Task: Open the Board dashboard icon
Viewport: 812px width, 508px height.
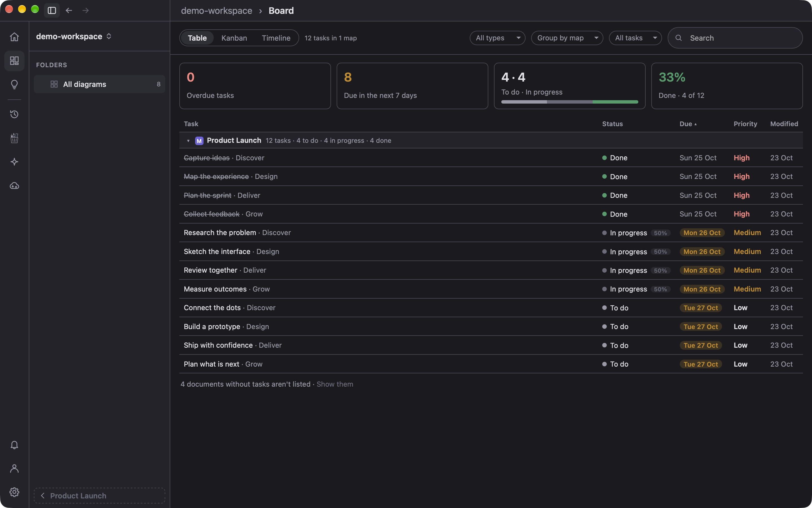Action: [14, 61]
